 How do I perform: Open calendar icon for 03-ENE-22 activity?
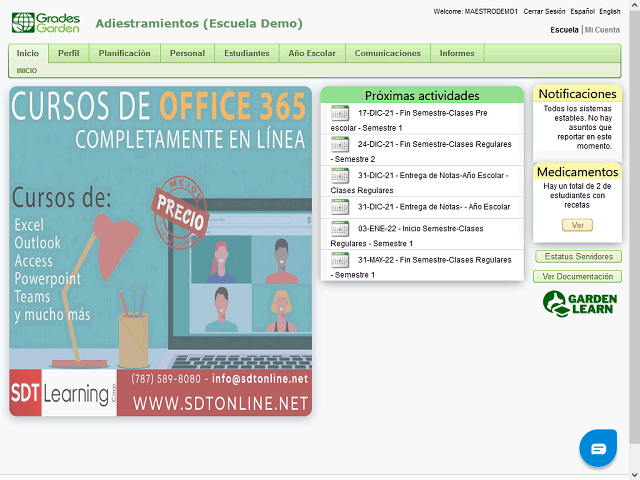point(340,229)
